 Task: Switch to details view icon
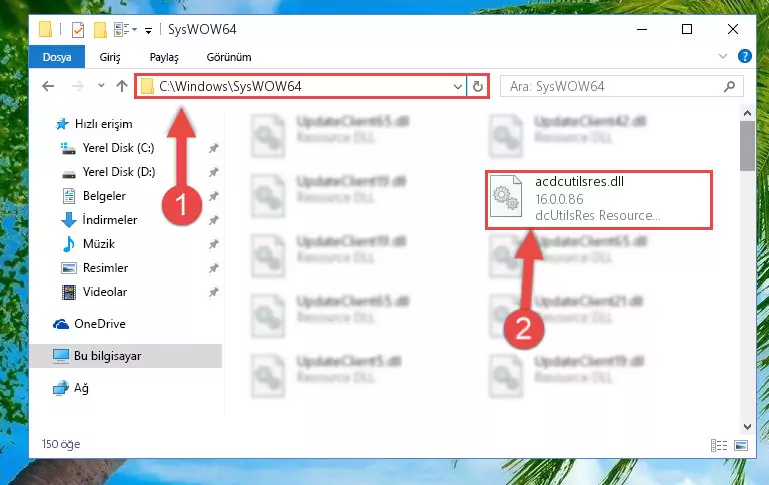(x=719, y=445)
